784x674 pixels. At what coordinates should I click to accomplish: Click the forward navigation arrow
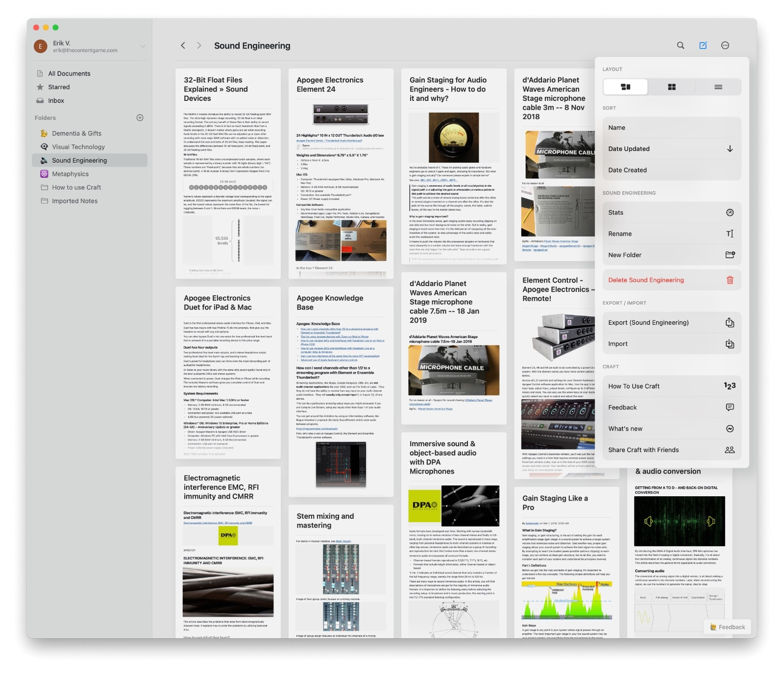point(199,46)
